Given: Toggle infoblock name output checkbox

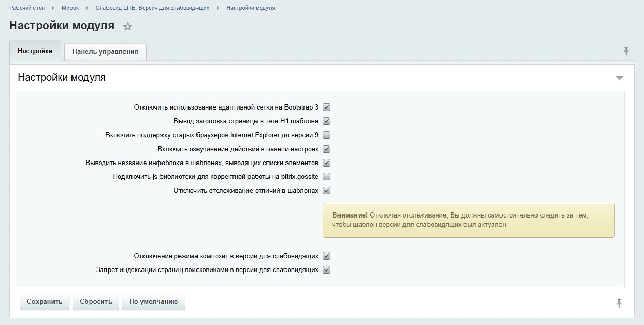Looking at the screenshot, I should coord(326,163).
